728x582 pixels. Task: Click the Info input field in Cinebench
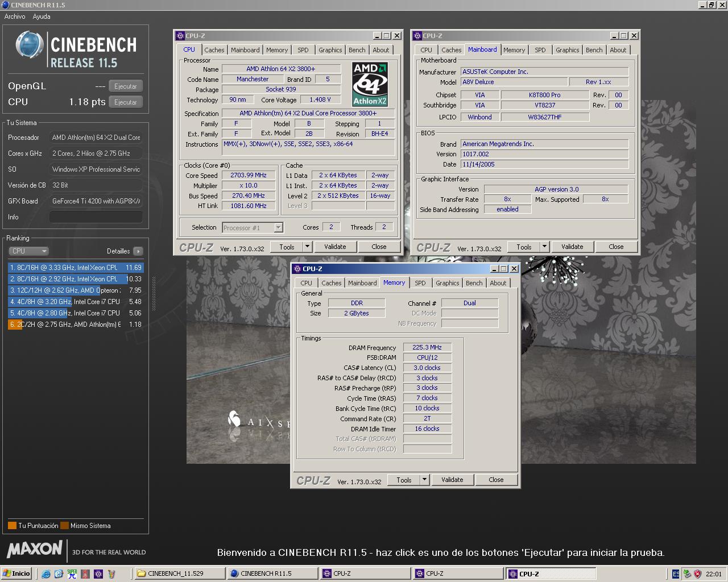pyautogui.click(x=96, y=217)
